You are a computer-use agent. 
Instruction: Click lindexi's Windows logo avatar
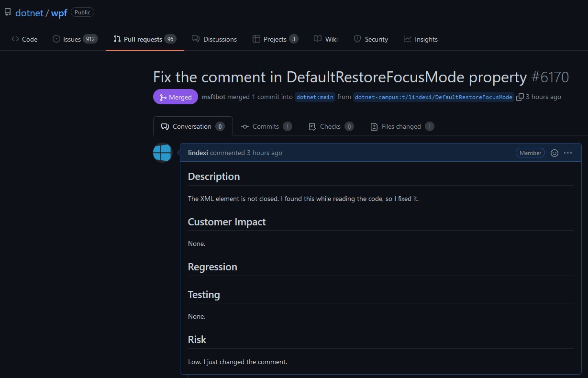(162, 153)
